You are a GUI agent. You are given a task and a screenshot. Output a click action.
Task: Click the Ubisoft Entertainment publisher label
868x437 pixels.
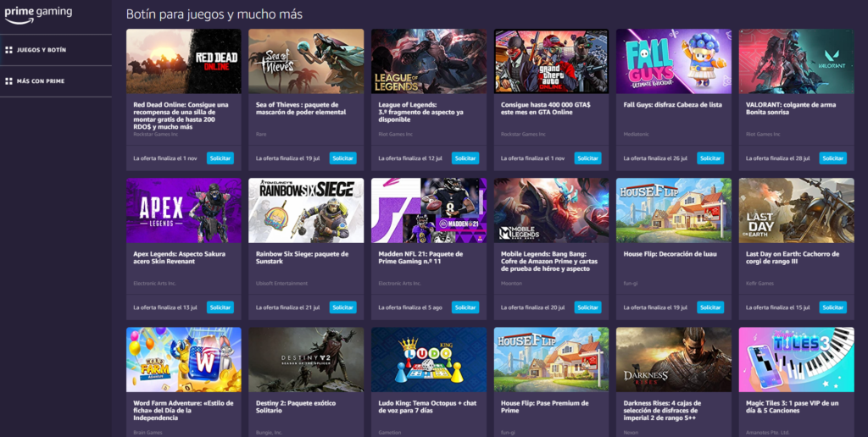point(281,283)
